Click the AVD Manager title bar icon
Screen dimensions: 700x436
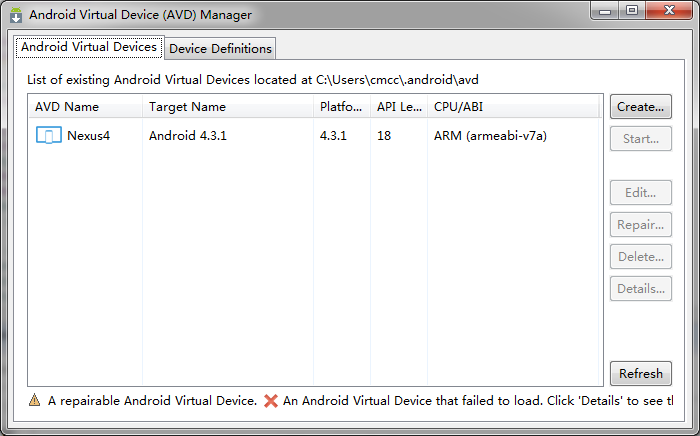coord(16,15)
